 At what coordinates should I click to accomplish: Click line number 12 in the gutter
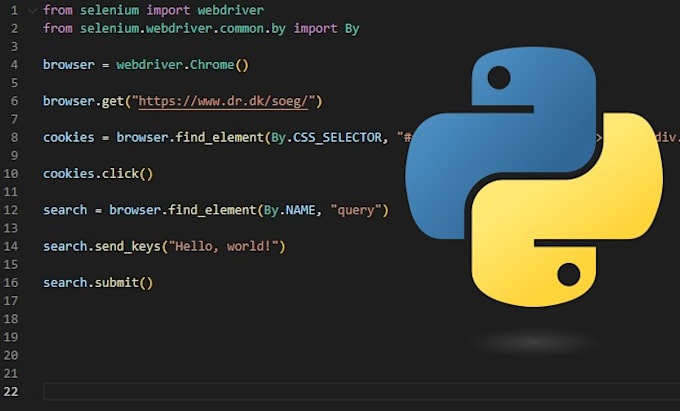11,210
